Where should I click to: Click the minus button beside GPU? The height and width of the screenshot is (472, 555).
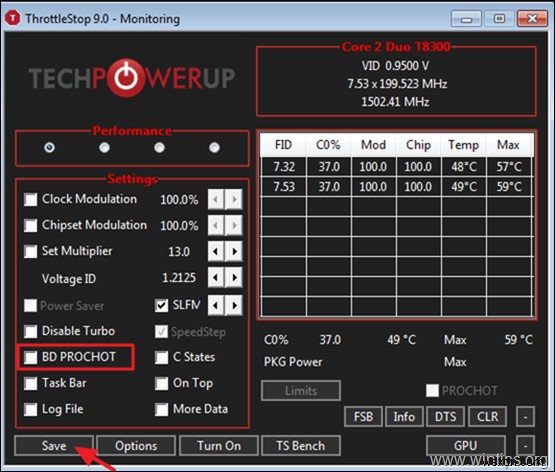525,446
